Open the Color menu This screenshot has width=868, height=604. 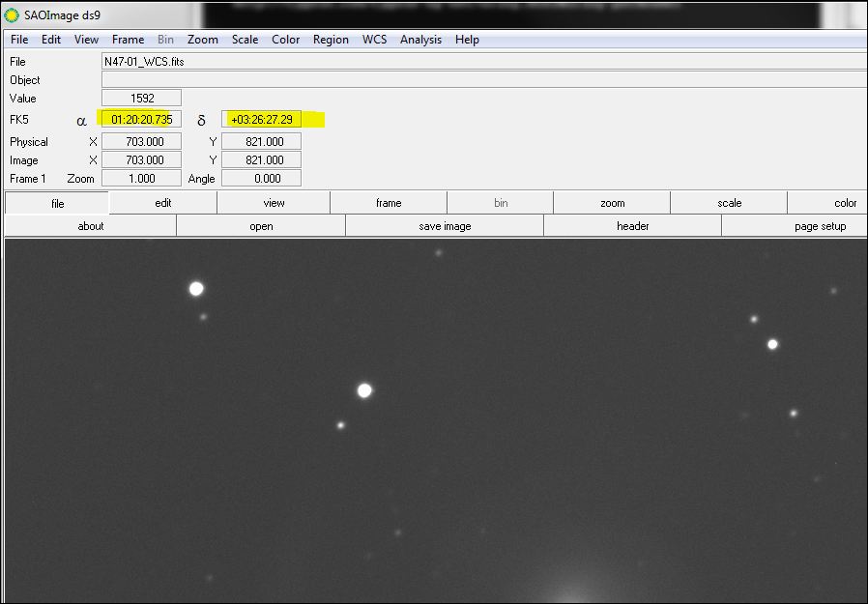(285, 40)
